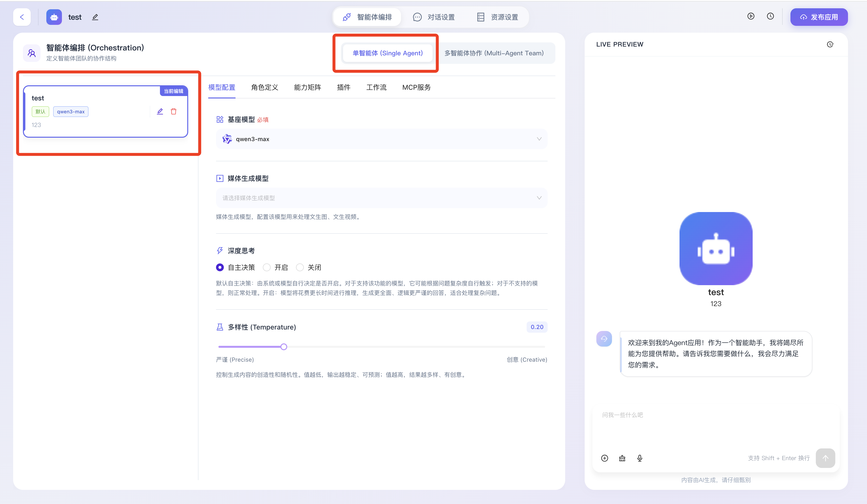The height and width of the screenshot is (504, 867).
Task: Select the 开启 deep thinking option
Action: (267, 267)
